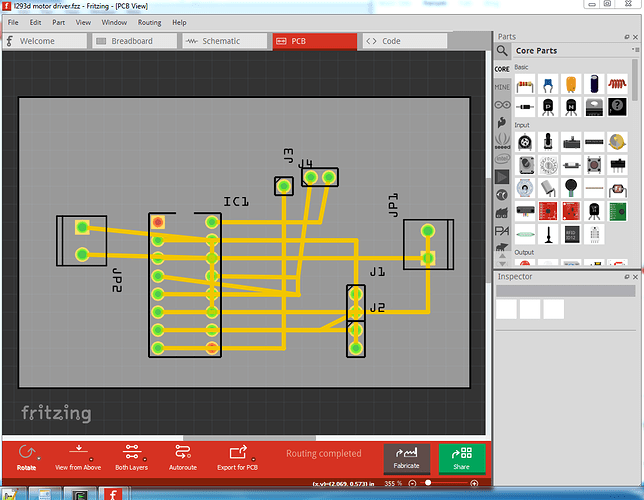Switch to the Breadboard tab
Screen dimensions: 644x500
tap(135, 41)
